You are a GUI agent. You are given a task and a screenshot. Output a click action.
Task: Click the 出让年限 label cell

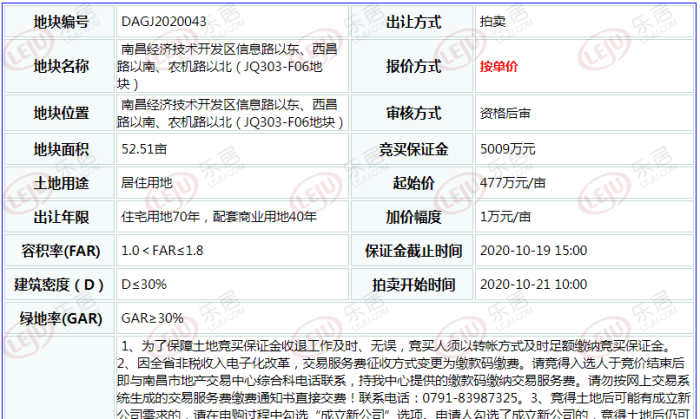(x=60, y=217)
